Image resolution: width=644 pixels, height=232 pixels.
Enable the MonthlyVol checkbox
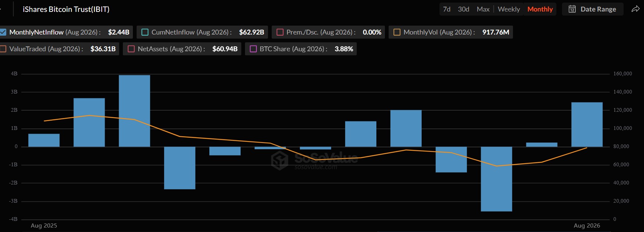397,32
